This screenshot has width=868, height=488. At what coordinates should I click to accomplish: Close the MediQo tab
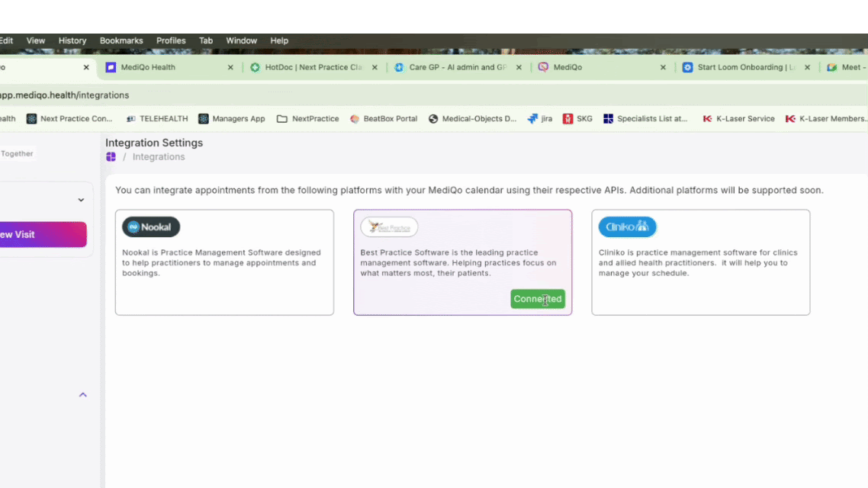click(663, 68)
